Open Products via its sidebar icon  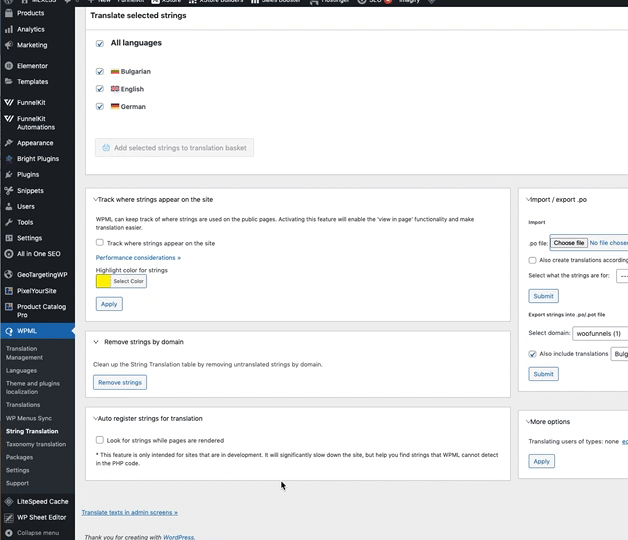(x=9, y=13)
